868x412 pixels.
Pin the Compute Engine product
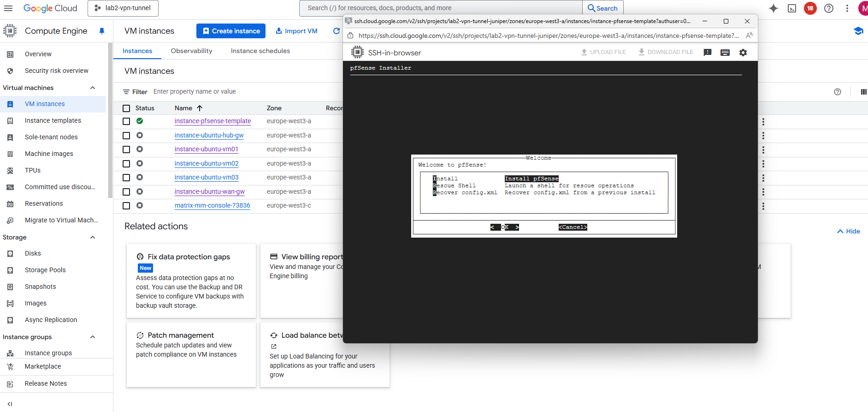pyautogui.click(x=102, y=31)
